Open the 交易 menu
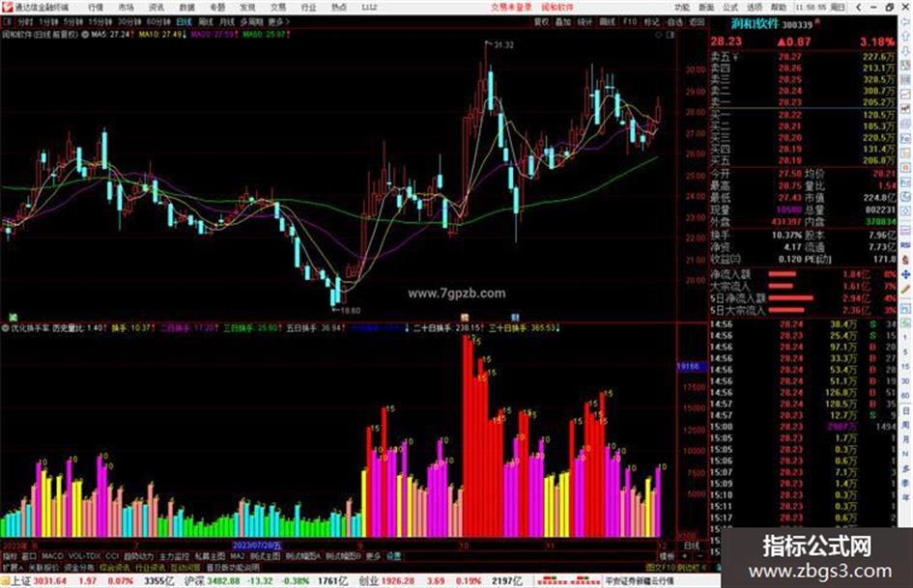913x588 pixels. [x=277, y=7]
